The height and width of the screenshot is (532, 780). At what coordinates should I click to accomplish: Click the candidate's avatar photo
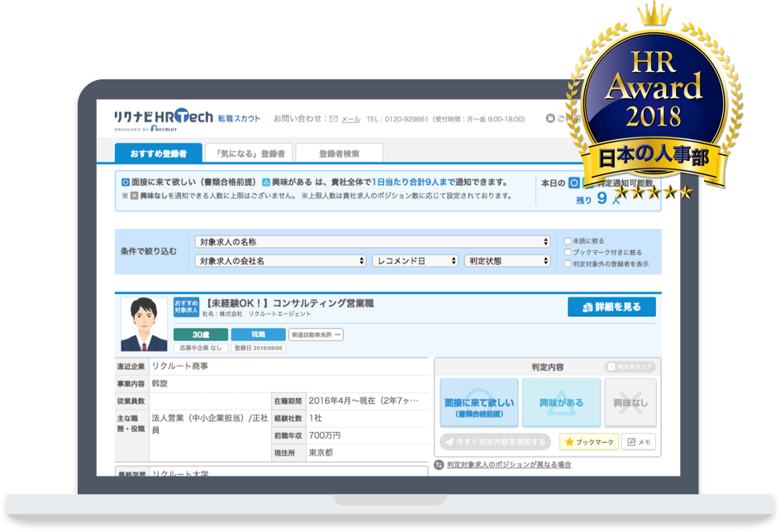144,324
